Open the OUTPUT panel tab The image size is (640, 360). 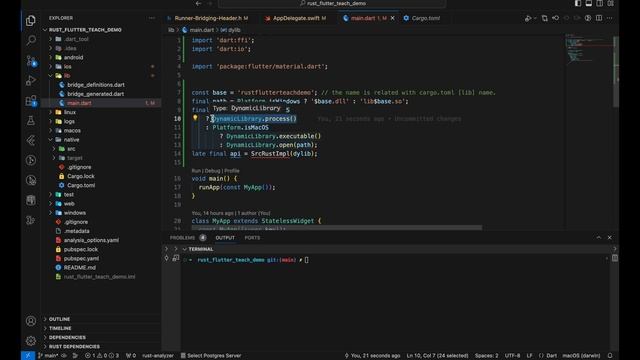[225, 238]
